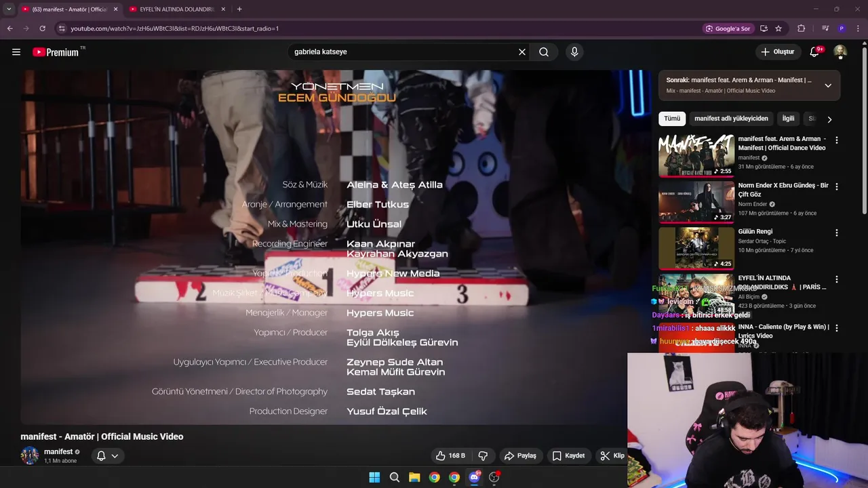Open YouTube notifications bell

point(815,52)
